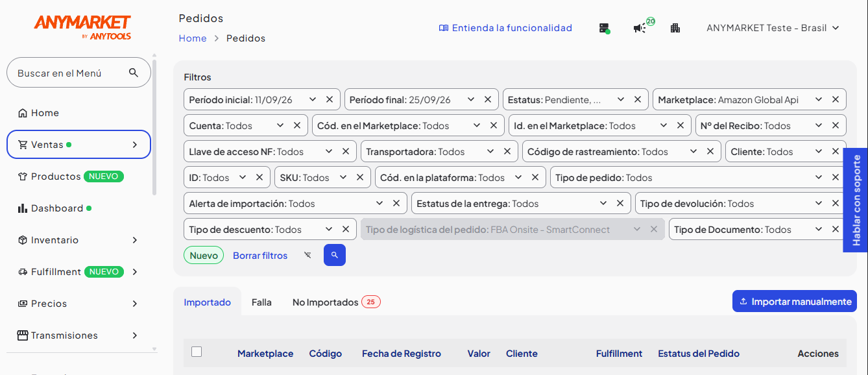Screen dimensions: 868x375
Task: Click the Buscar en el Menú field
Action: point(78,73)
